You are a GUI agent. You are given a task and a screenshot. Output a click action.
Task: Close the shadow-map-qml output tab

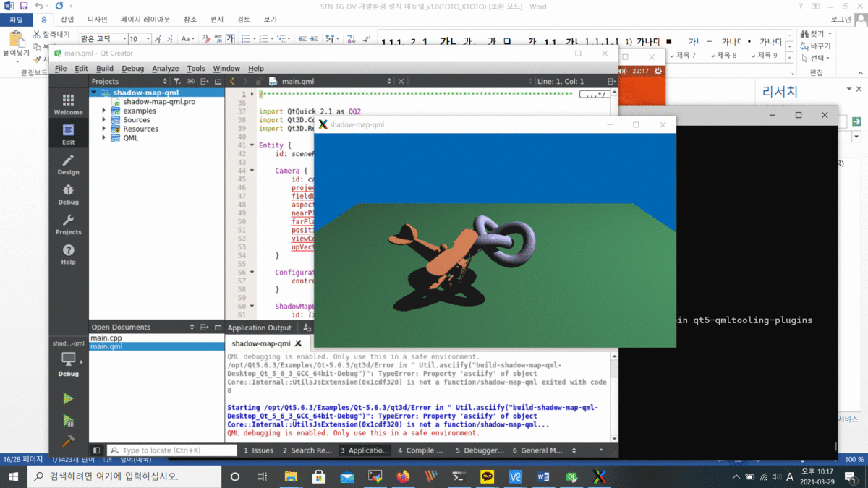pyautogui.click(x=298, y=343)
